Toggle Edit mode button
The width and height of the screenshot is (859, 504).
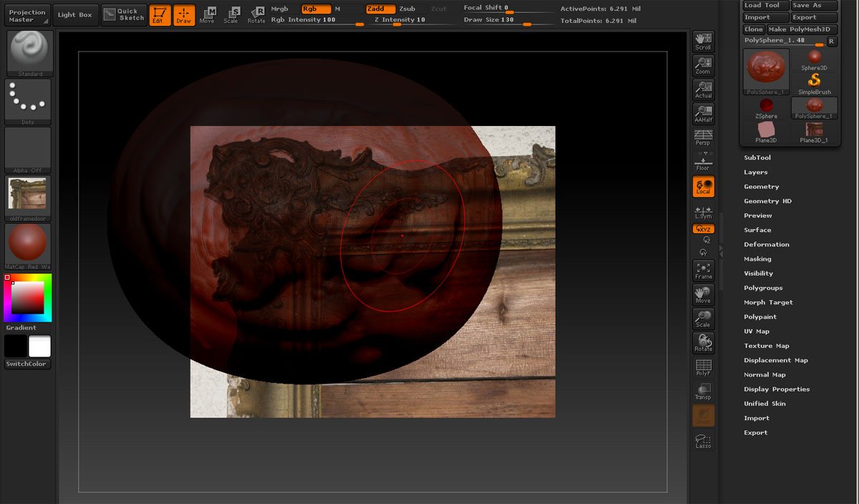[x=160, y=15]
